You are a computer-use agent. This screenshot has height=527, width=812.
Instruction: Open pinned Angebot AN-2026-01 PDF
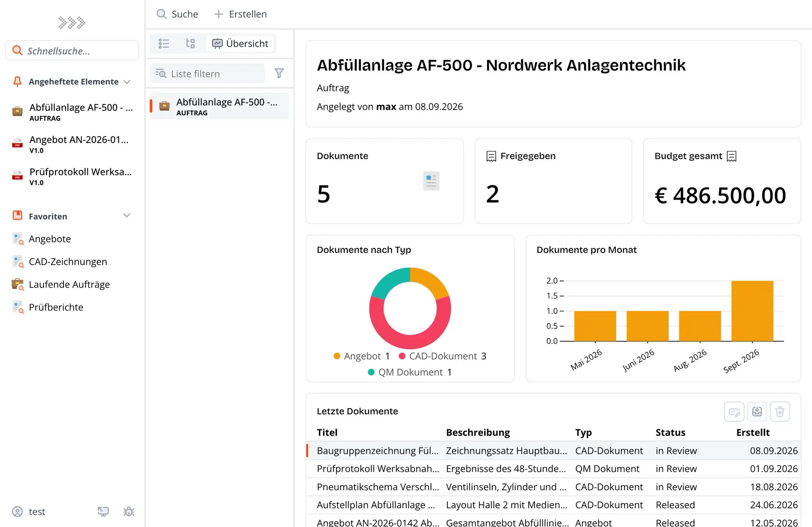point(72,144)
